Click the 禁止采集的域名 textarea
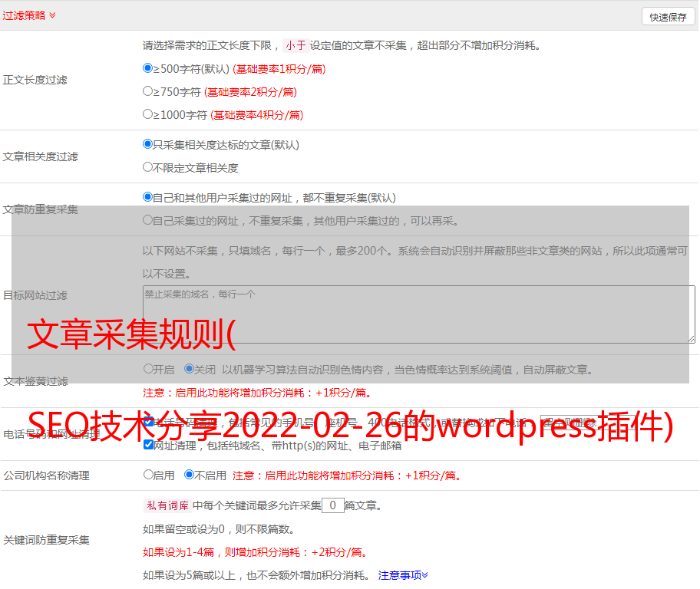The width and height of the screenshot is (700, 589). coord(419,314)
